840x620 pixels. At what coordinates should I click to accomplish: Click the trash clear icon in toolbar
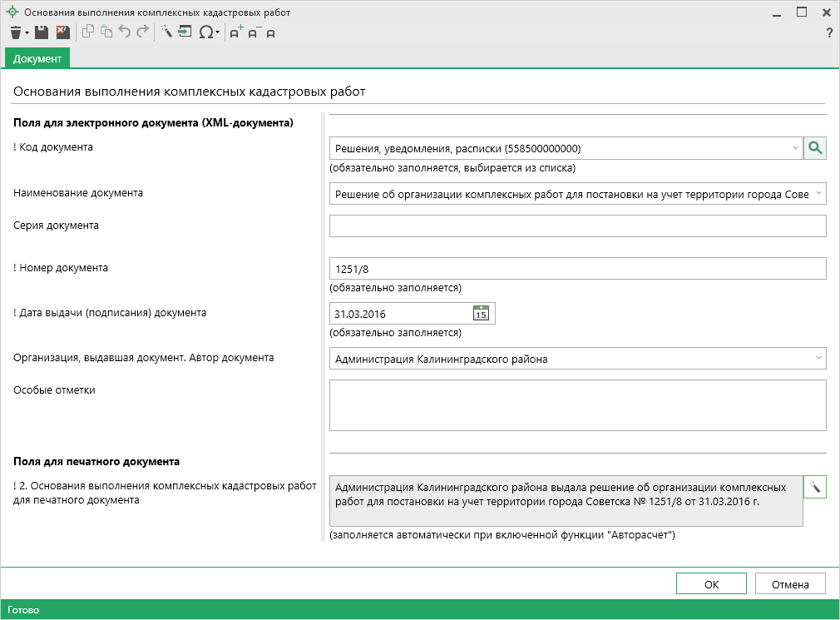16,32
